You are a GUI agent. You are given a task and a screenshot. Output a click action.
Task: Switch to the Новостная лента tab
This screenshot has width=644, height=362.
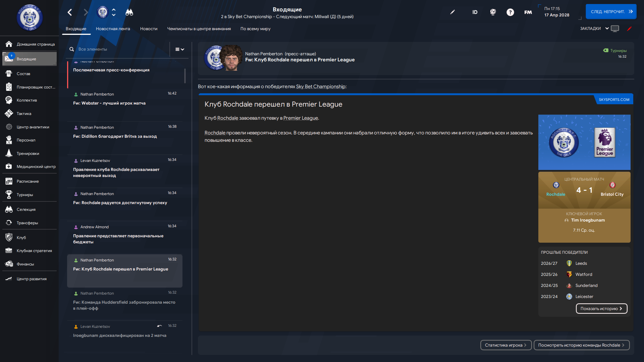pyautogui.click(x=113, y=29)
